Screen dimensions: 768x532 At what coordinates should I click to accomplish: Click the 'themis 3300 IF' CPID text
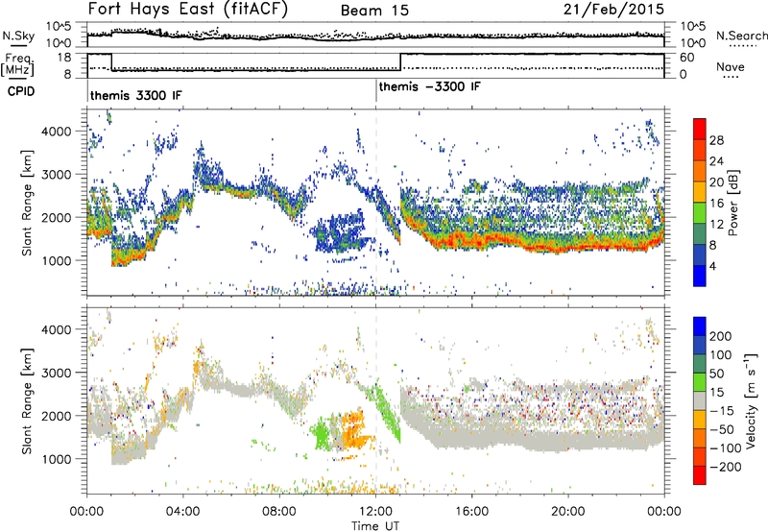click(x=135, y=95)
